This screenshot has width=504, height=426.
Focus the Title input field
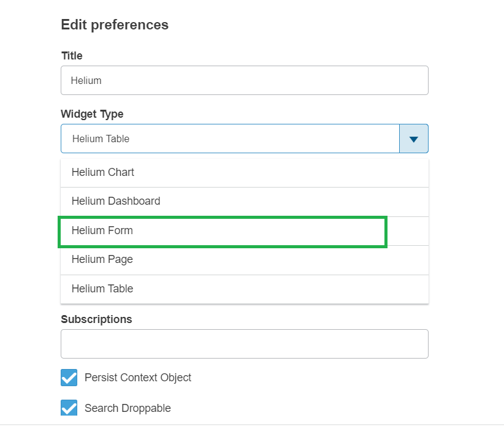[244, 80]
